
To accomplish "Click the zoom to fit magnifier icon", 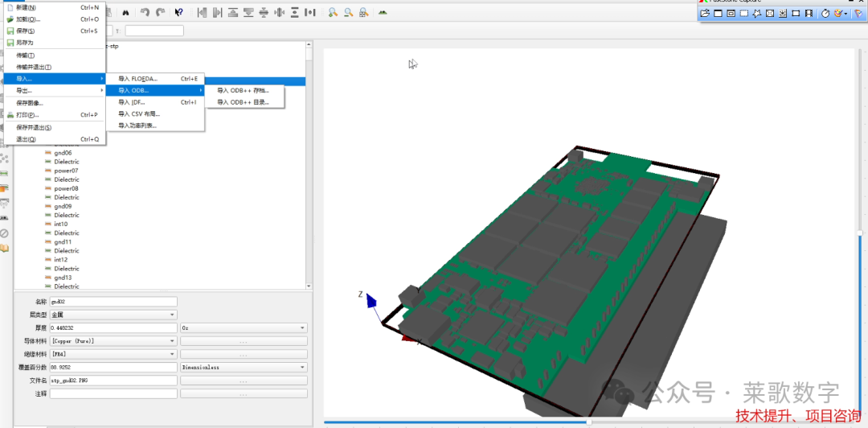I will pos(363,12).
